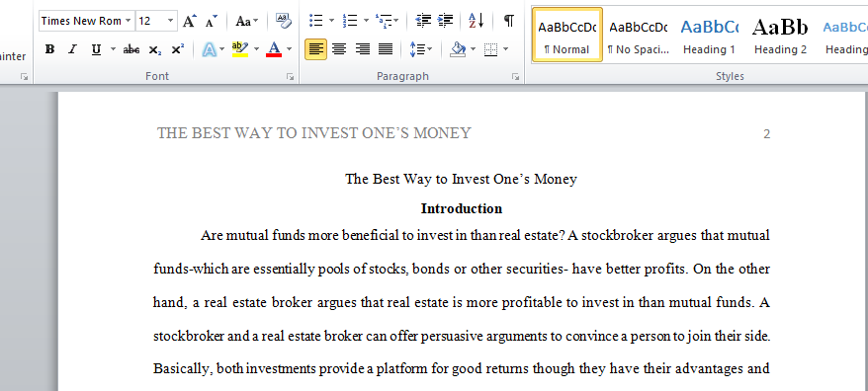The height and width of the screenshot is (391, 868).
Task: Open the Font dialog launcher
Action: click(x=290, y=77)
